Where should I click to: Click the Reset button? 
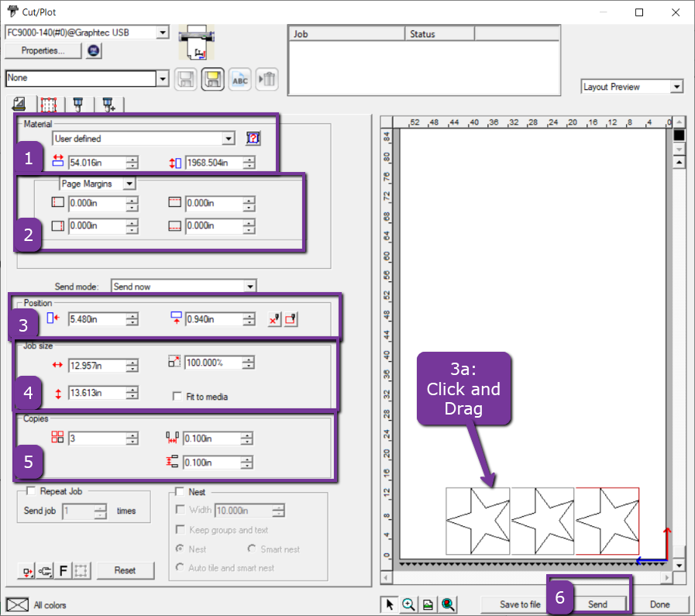(126, 570)
